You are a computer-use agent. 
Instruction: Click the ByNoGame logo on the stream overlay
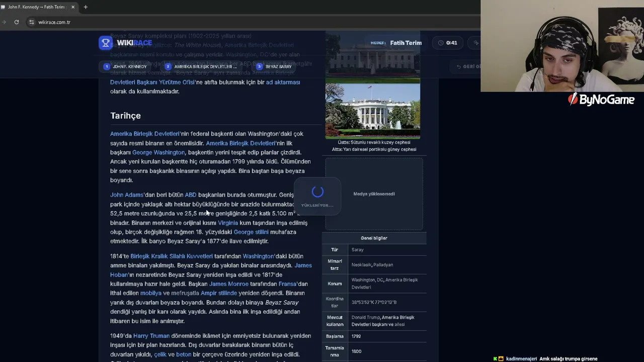pyautogui.click(x=601, y=100)
